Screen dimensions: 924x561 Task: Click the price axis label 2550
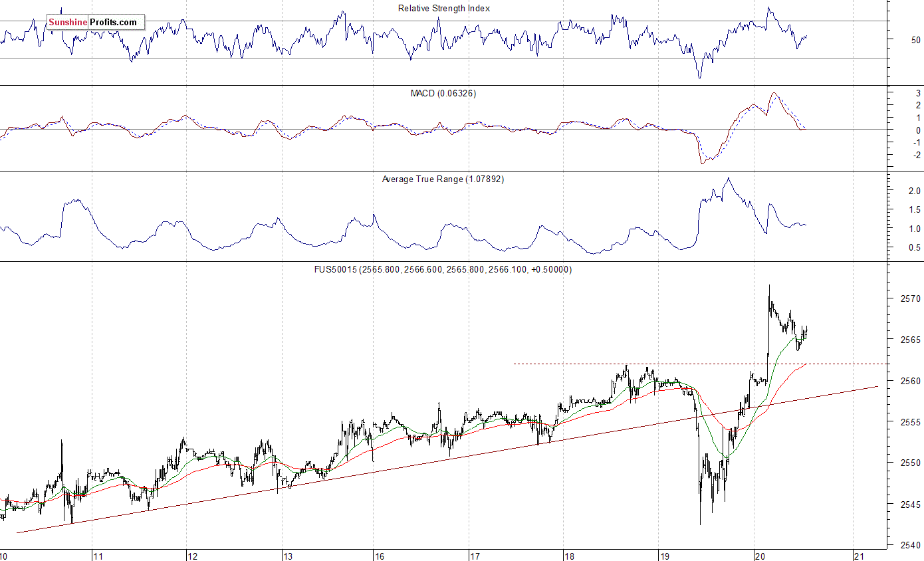[x=911, y=463]
